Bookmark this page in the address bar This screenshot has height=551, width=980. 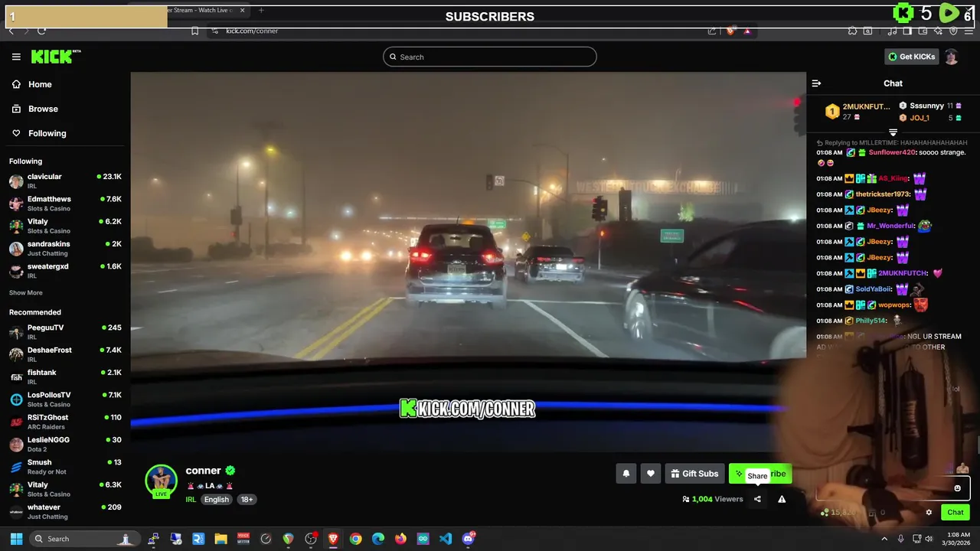click(194, 31)
